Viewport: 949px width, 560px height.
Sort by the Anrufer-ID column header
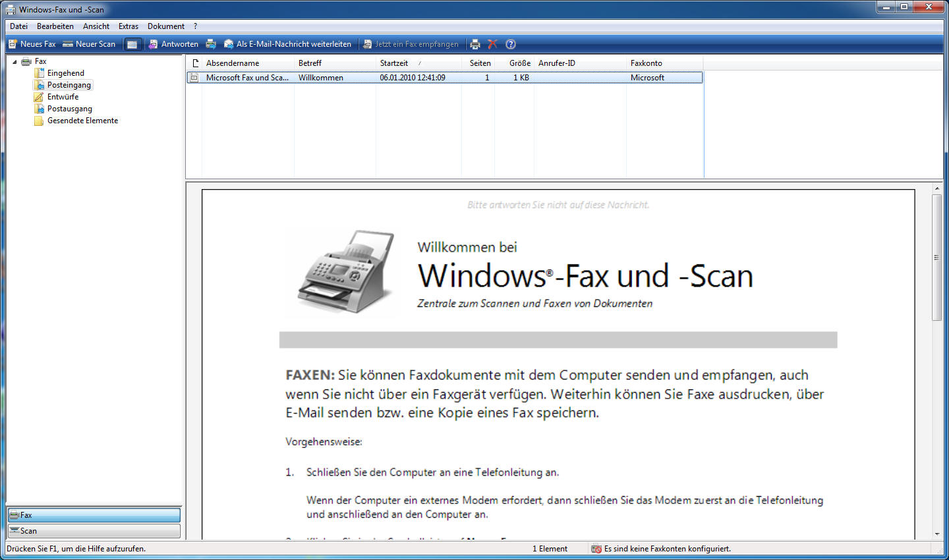pos(581,63)
